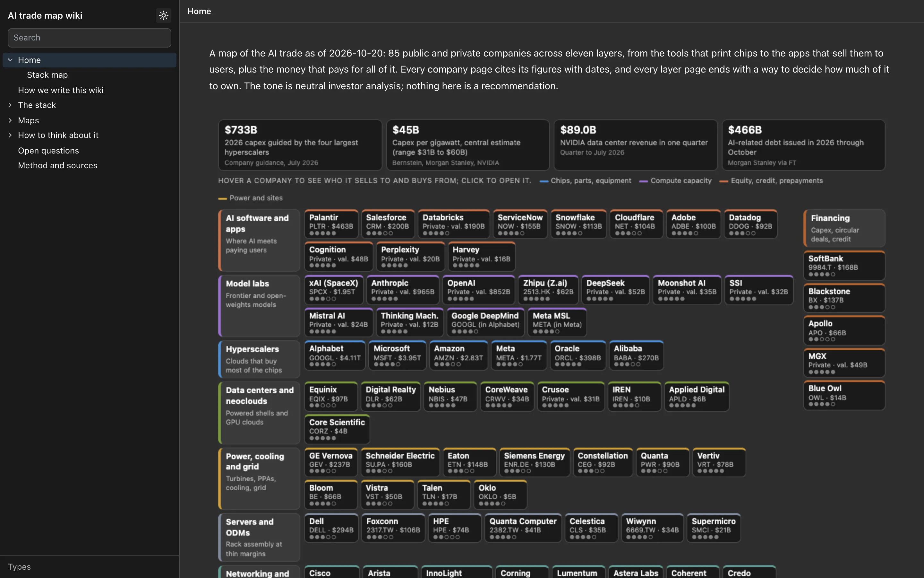924x578 pixels.
Task: Open the Stack map page
Action: (47, 75)
